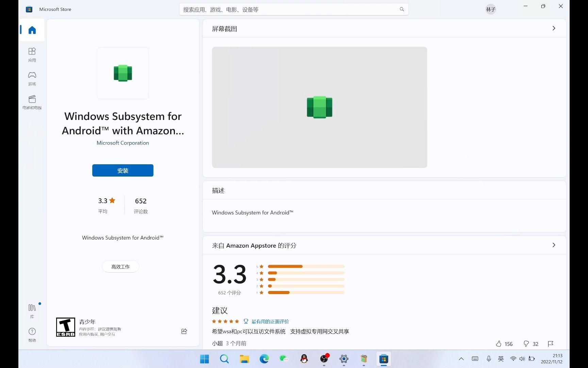Screen dimensions: 588x368
Task: Click the 5-star rating bar
Action: tap(306, 266)
